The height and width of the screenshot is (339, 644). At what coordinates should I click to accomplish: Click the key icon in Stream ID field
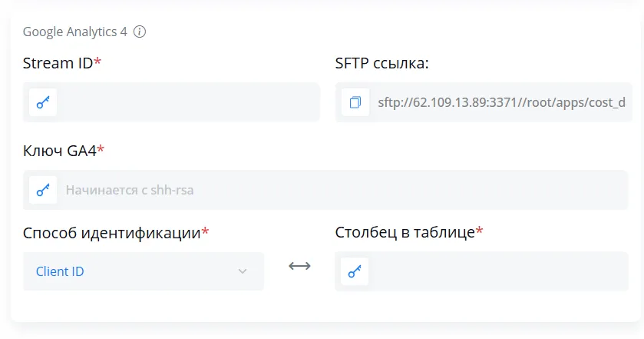43,102
